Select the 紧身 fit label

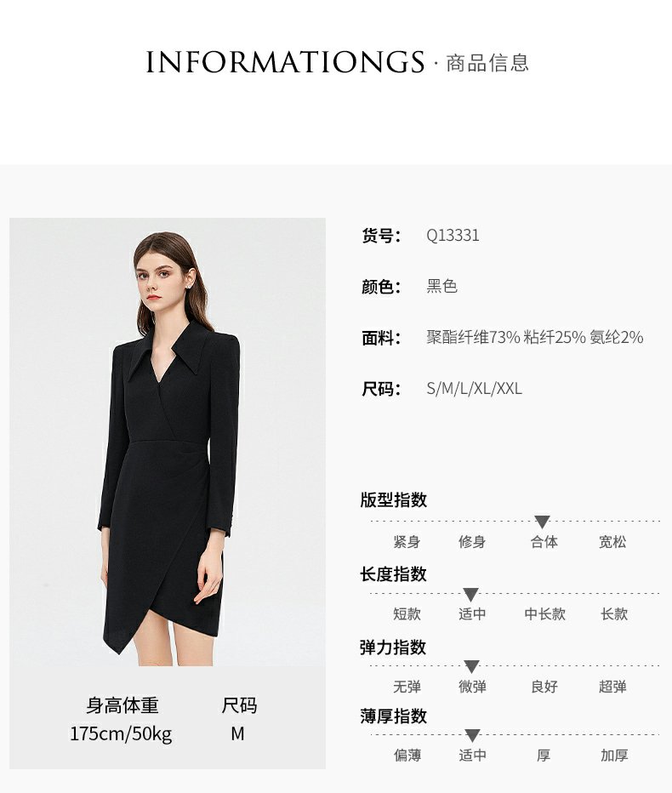pos(407,542)
